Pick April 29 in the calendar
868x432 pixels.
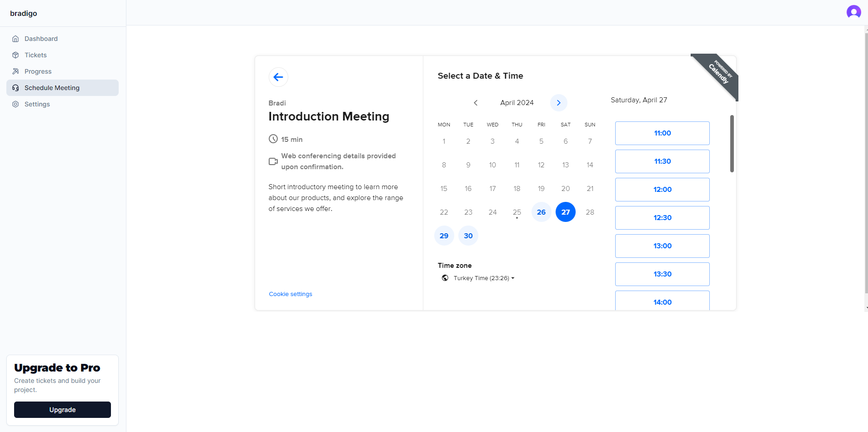pos(444,236)
